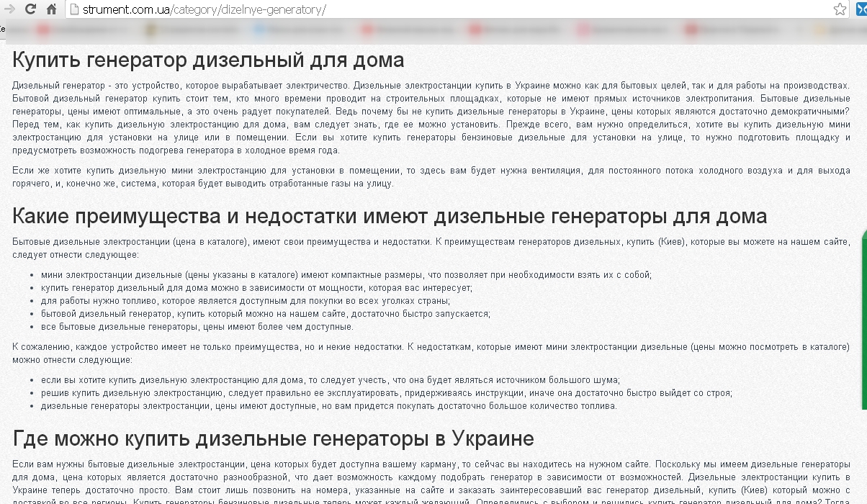Click the blue extension icon beside the star
Viewport: 867px width, 504px height.
861,9
